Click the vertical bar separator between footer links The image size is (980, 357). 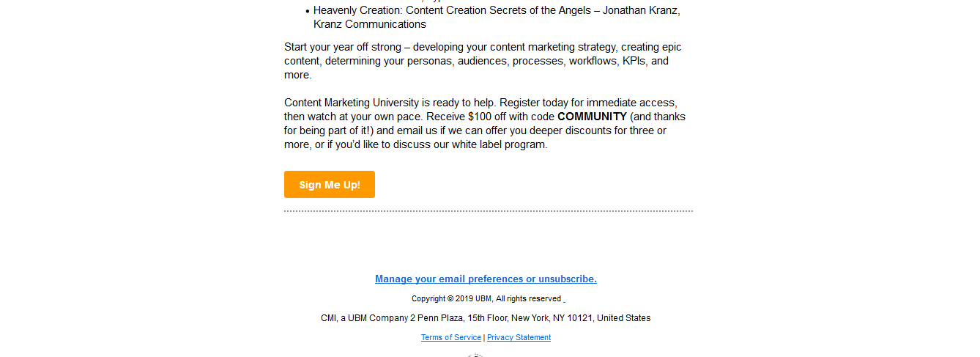tap(484, 338)
